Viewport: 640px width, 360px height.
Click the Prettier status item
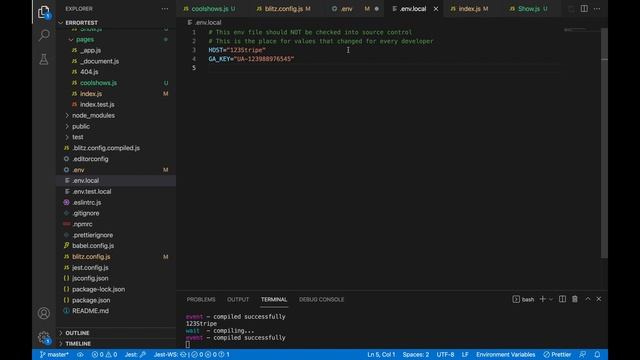[557, 354]
